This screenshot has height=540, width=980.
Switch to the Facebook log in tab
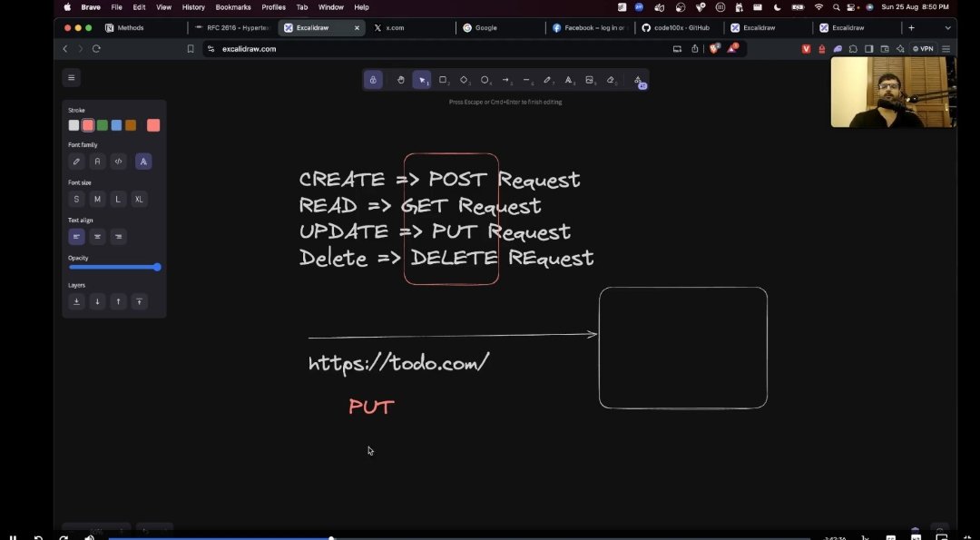pos(590,28)
